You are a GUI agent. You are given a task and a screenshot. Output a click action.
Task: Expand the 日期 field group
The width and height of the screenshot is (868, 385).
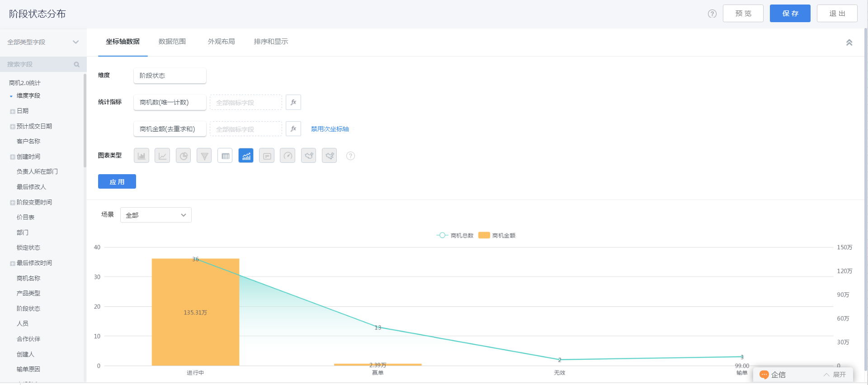[13, 111]
